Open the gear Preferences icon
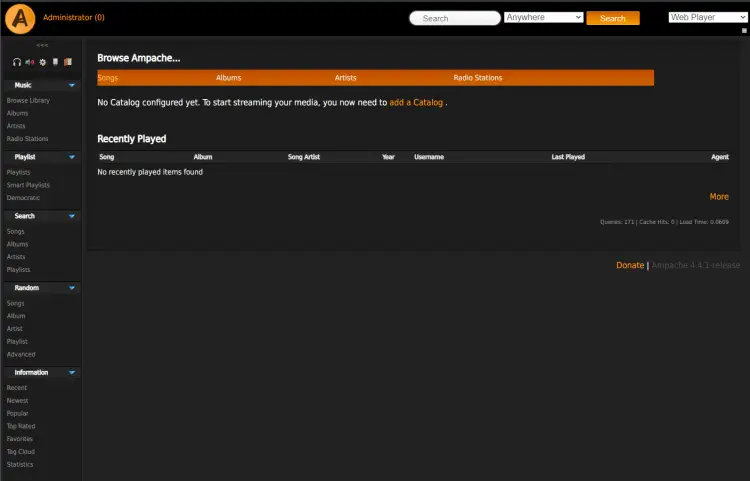The width and height of the screenshot is (750, 481). click(x=43, y=62)
